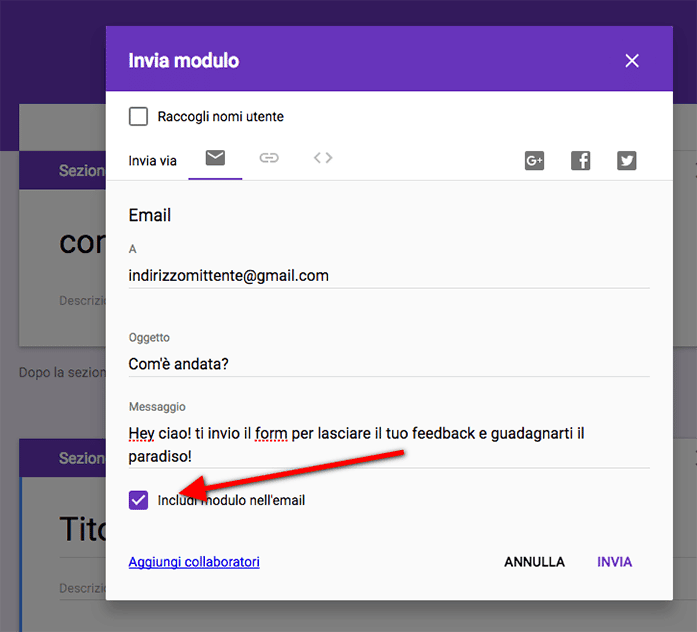697x632 pixels.
Task: Open the embed HTML code tab
Action: 323,158
